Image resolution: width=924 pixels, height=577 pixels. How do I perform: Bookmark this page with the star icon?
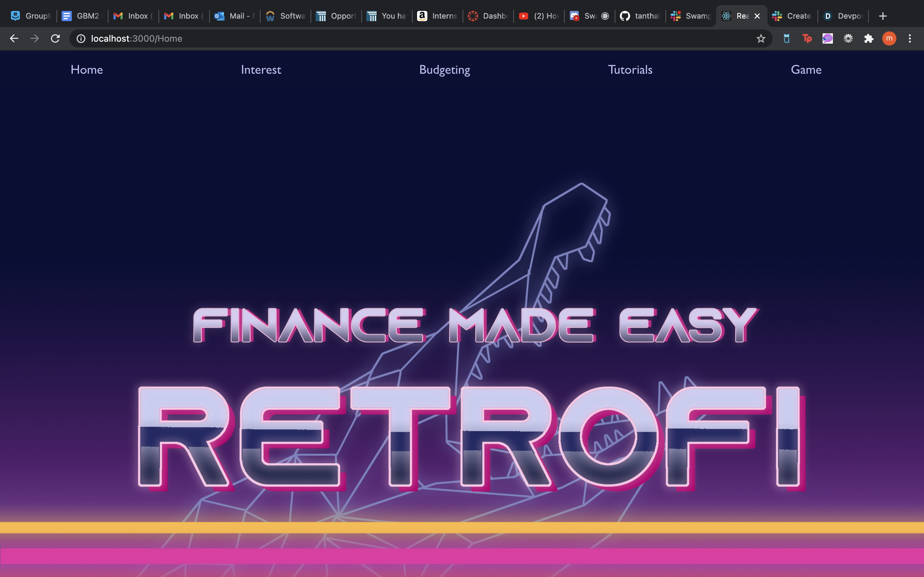pos(761,38)
